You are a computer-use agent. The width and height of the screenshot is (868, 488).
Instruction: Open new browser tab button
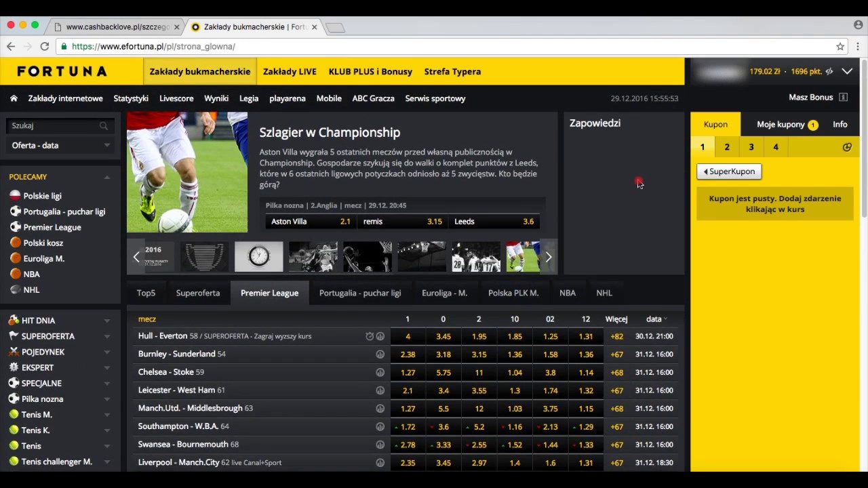[x=335, y=28]
